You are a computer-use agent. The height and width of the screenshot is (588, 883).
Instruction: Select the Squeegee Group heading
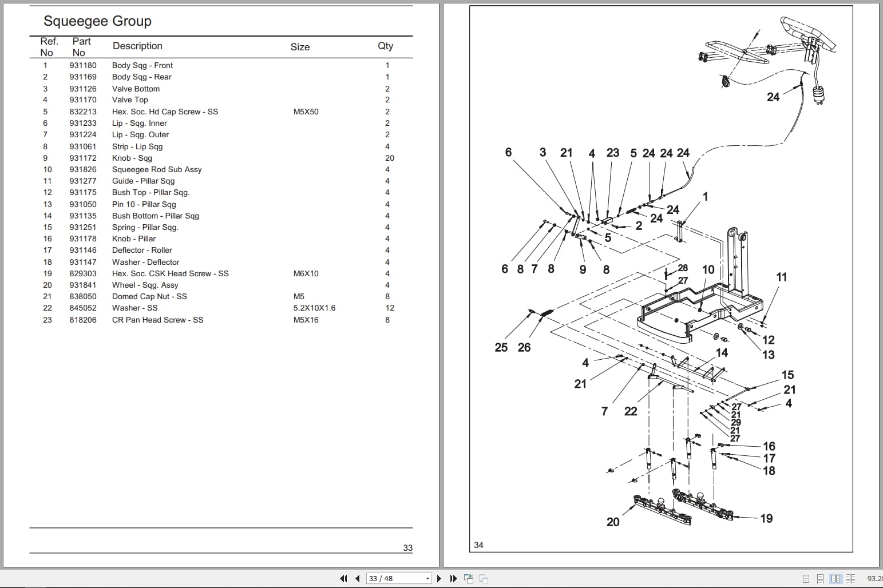pos(97,21)
